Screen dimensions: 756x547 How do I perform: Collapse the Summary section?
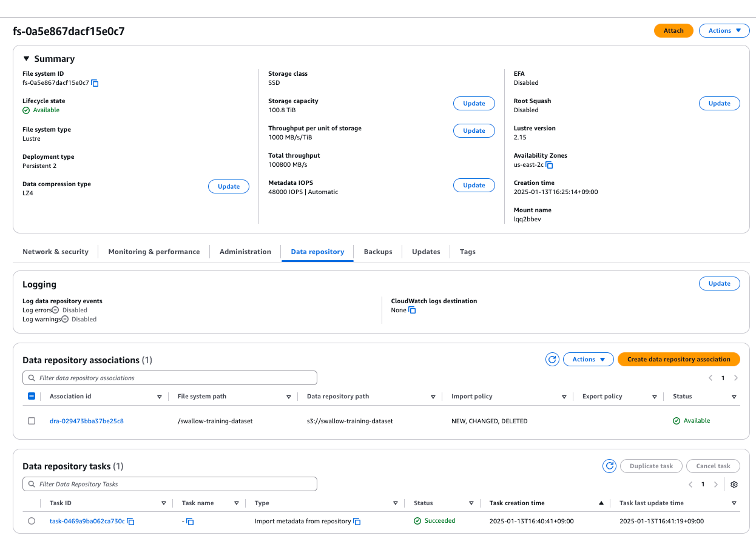(x=26, y=59)
